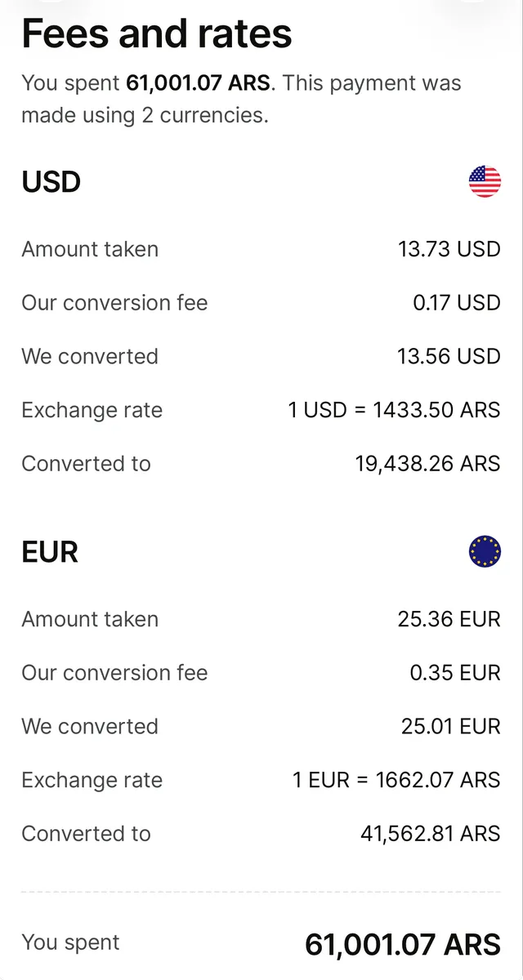Click the "You spent" label at bottom

click(x=70, y=942)
